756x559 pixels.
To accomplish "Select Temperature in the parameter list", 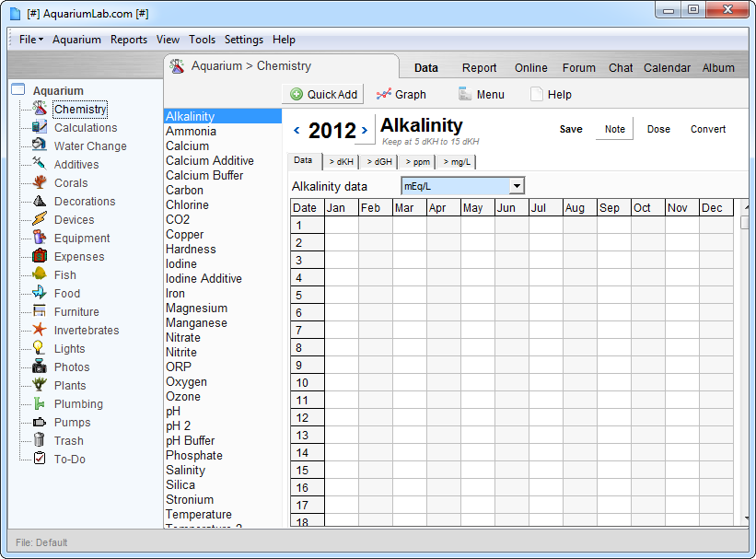I will coord(222,514).
